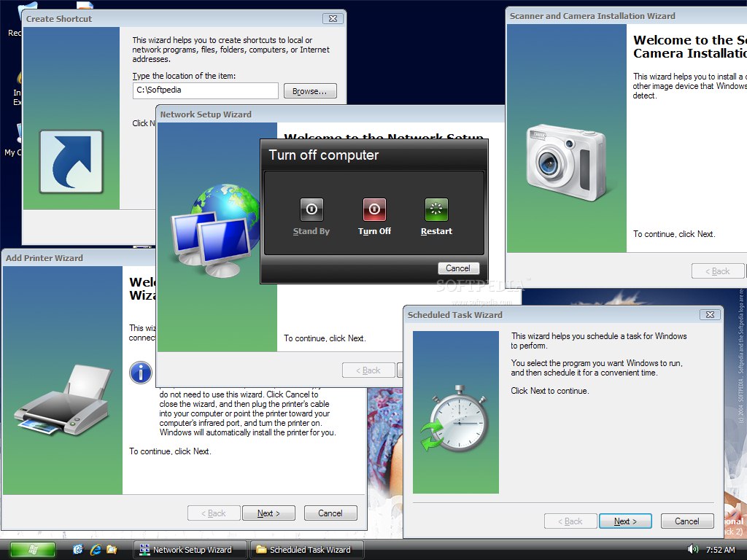Click the globe and monitors network image

(x=214, y=230)
